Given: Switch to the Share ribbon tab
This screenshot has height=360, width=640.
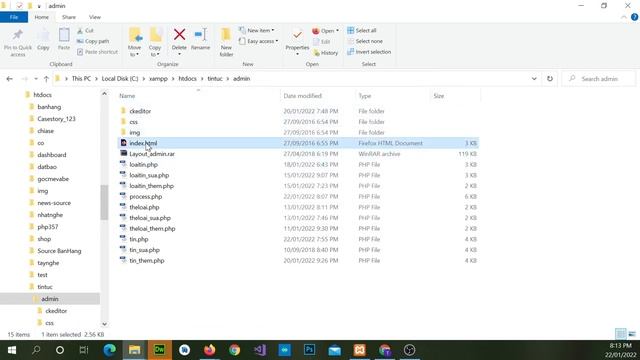Looking at the screenshot, I should click(69, 17).
